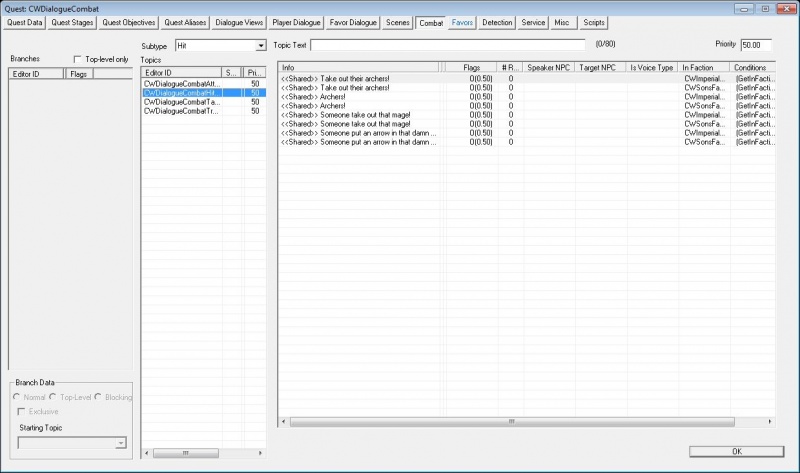Viewport: 800px width, 473px height.
Task: Open the Quest Objectives tab
Action: pos(129,22)
